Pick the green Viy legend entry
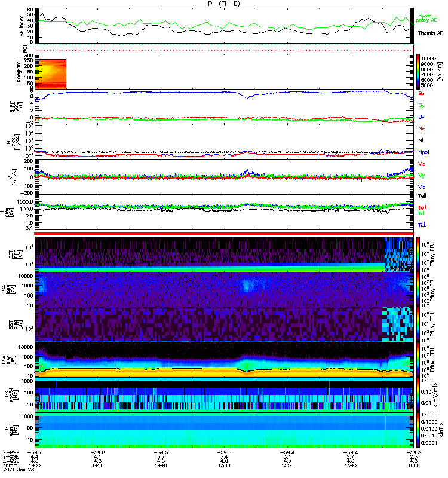This screenshot has height=478, width=448. point(422,176)
